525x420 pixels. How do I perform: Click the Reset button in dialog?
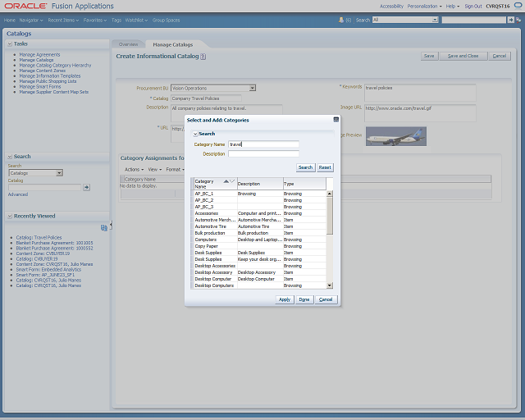[325, 167]
